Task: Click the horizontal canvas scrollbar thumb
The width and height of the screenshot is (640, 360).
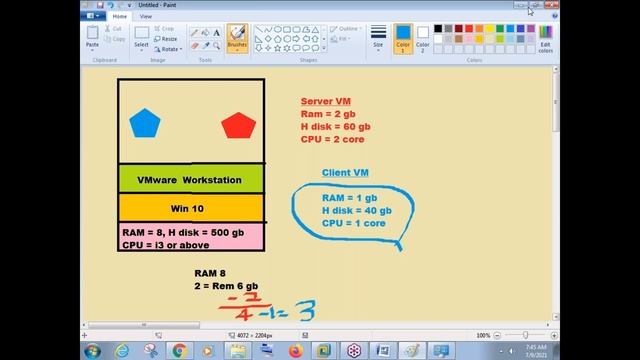Action: point(144,325)
